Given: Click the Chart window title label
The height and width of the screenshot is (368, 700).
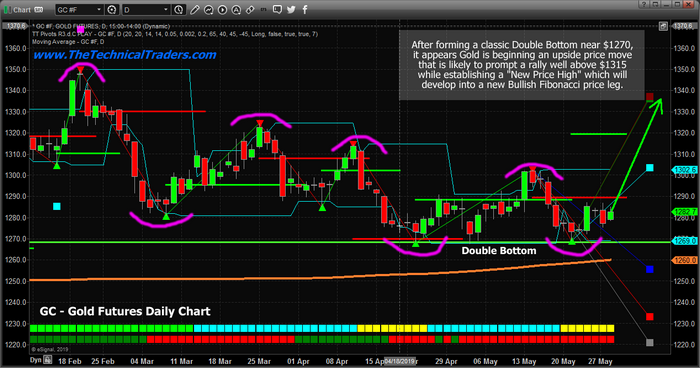Looking at the screenshot, I should (22, 9).
